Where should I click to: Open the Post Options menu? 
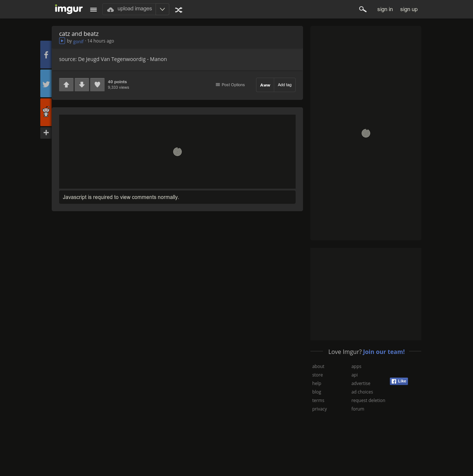pyautogui.click(x=230, y=85)
